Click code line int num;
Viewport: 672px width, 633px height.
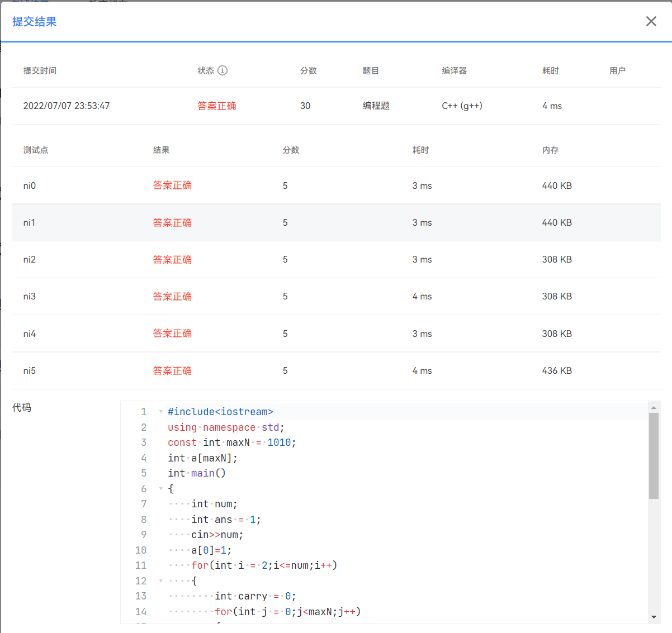pos(214,504)
